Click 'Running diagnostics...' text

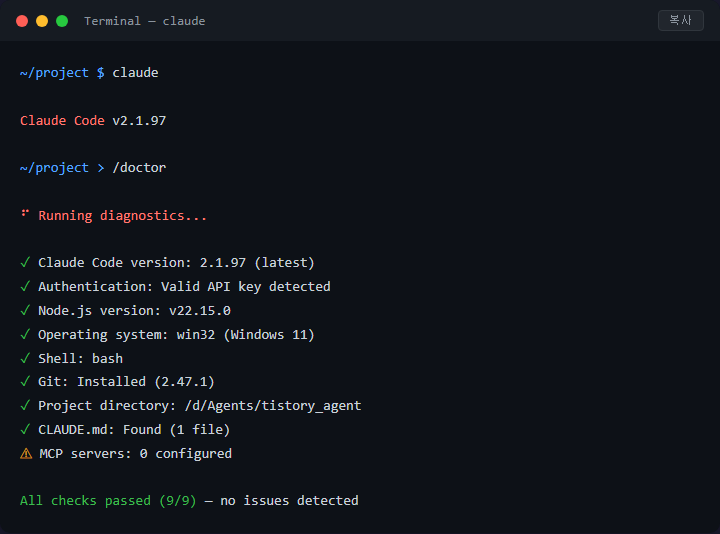point(123,216)
